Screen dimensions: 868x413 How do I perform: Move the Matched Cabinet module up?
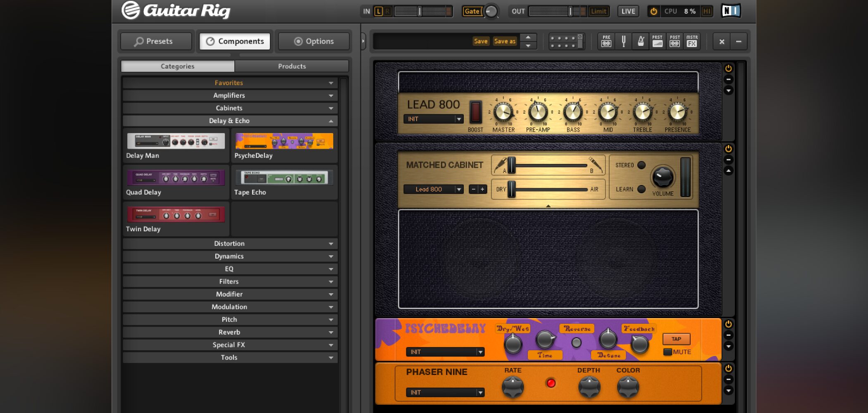coord(728,170)
